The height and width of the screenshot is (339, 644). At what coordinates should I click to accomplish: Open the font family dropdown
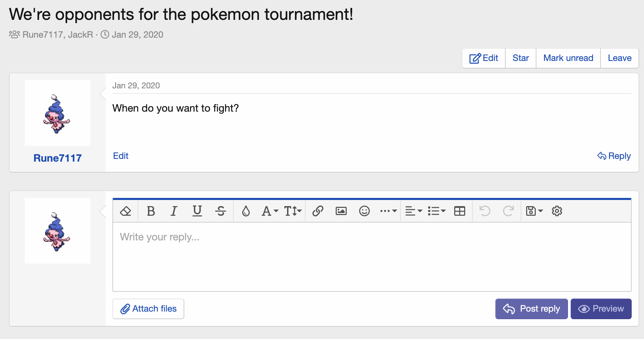point(270,211)
